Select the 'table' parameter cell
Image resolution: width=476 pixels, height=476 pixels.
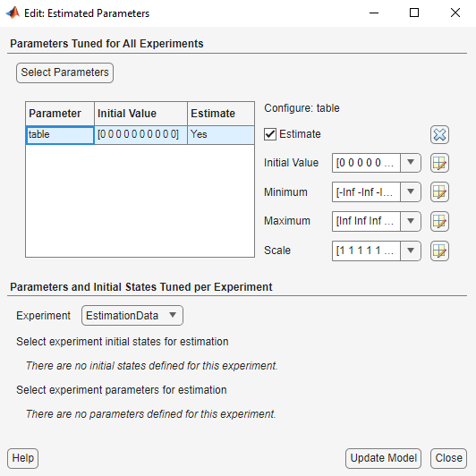60,135
